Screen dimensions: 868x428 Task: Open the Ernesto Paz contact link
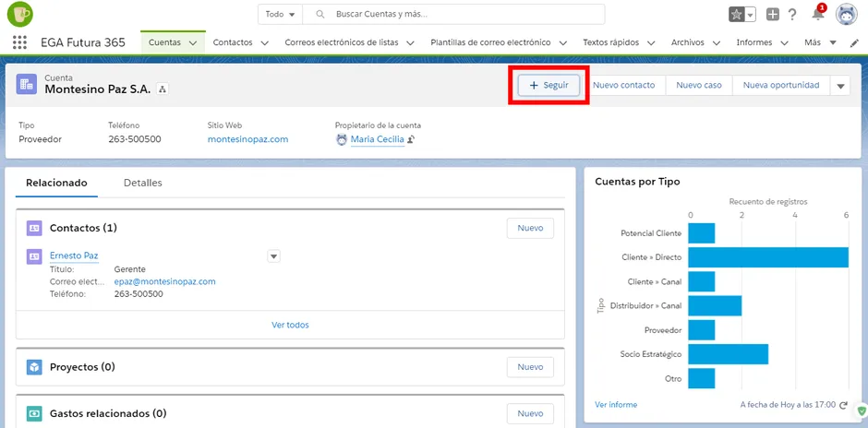tap(74, 256)
